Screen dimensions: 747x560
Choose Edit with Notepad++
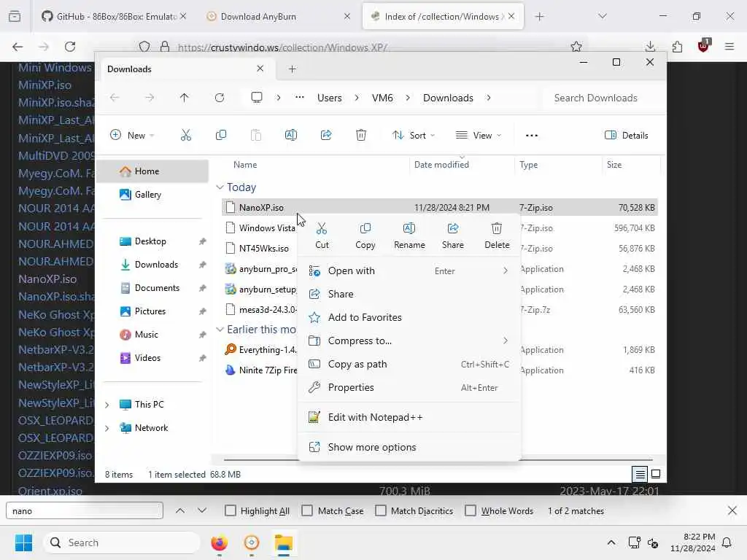point(409,418)
